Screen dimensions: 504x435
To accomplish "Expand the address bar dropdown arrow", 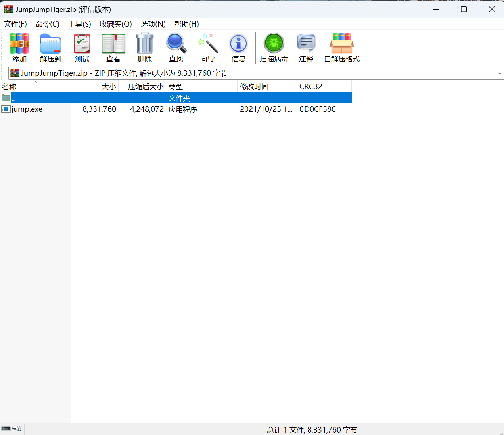I will pyautogui.click(x=500, y=73).
